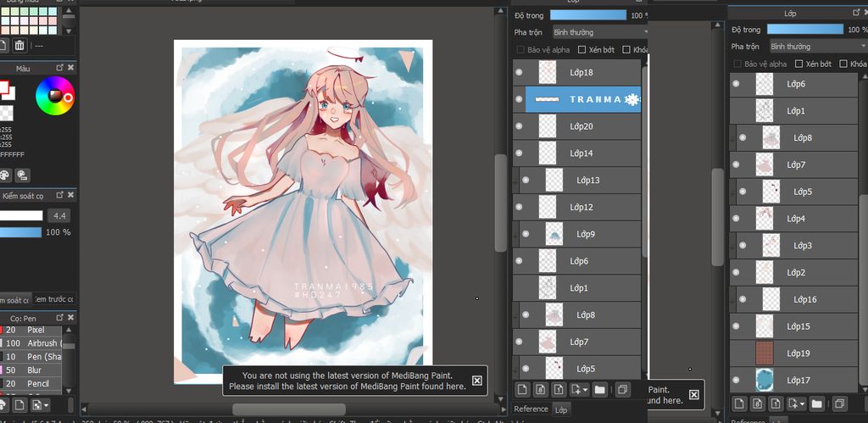Enable Xén bớt in right layer panel

[x=798, y=64]
